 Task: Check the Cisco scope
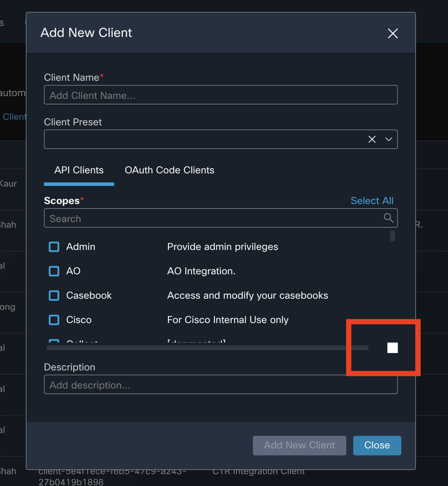point(54,320)
